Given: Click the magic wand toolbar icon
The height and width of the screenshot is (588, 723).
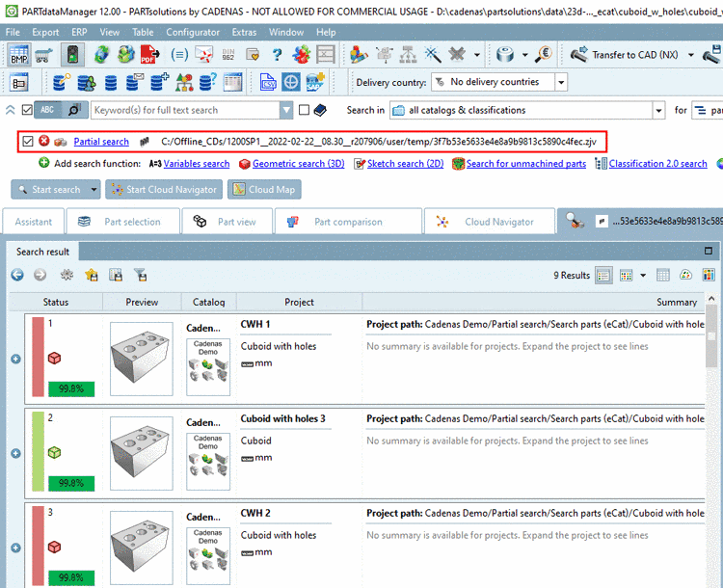Looking at the screenshot, I should (433, 55).
